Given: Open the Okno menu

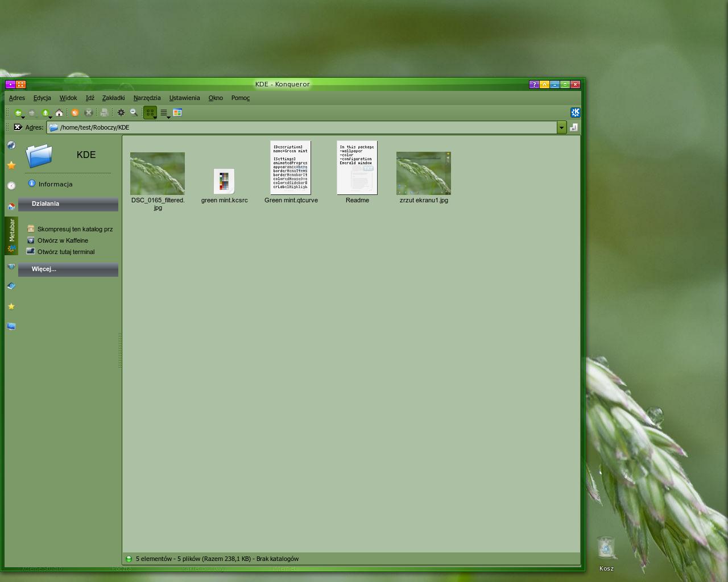Looking at the screenshot, I should coord(216,98).
